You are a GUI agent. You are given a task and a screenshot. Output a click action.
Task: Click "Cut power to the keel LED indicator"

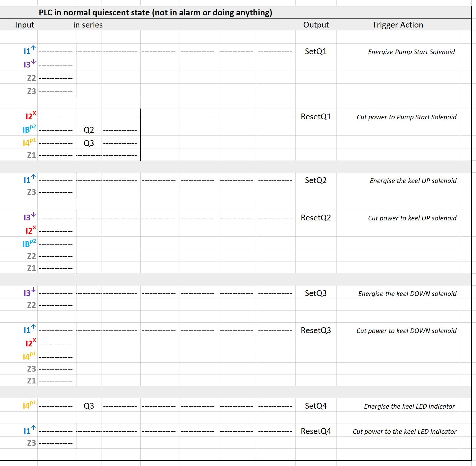click(404, 432)
